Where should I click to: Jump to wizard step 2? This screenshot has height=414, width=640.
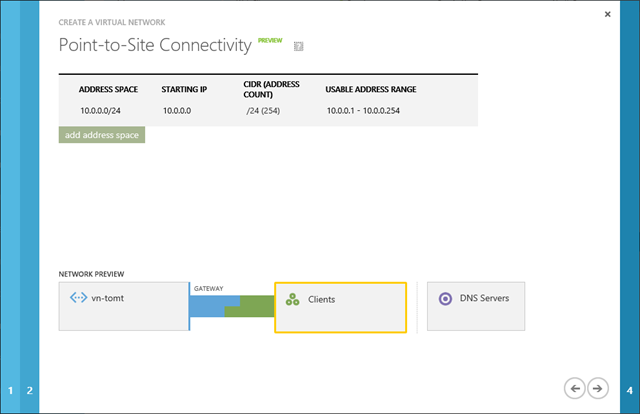pyautogui.click(x=29, y=390)
